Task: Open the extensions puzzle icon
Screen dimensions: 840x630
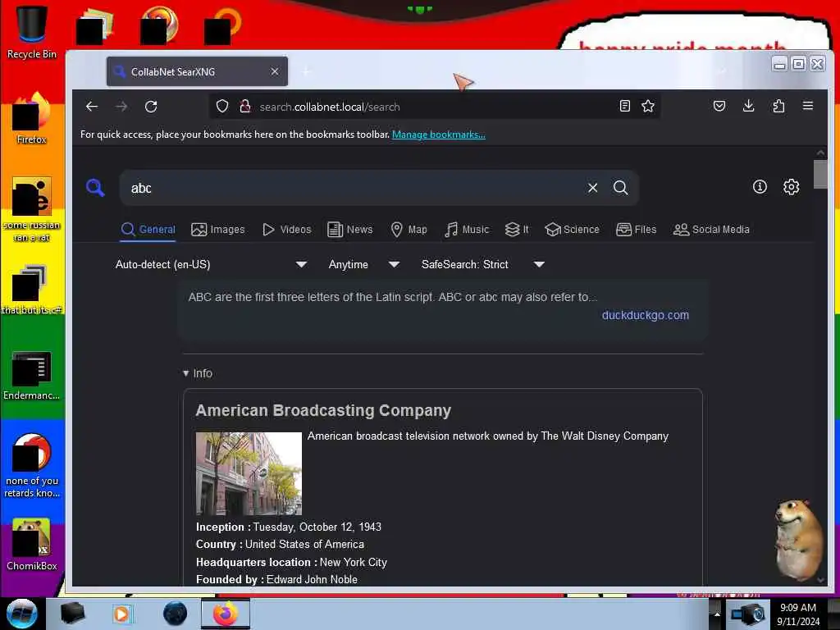Action: point(778,106)
